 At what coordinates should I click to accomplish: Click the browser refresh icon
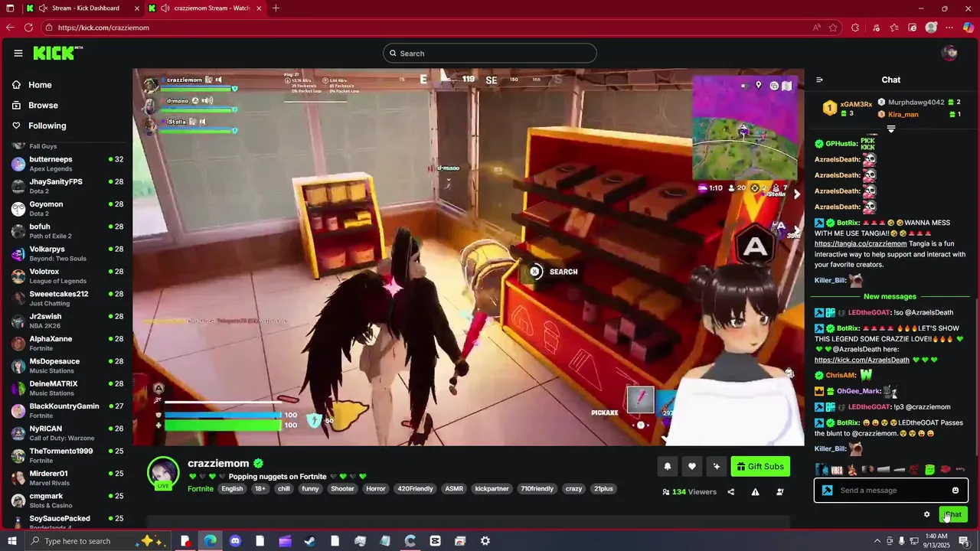(28, 28)
